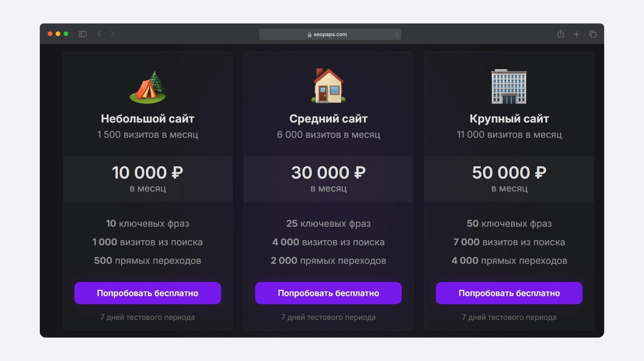
Task: Click the 30 000 ₽ price
Action: (x=328, y=173)
